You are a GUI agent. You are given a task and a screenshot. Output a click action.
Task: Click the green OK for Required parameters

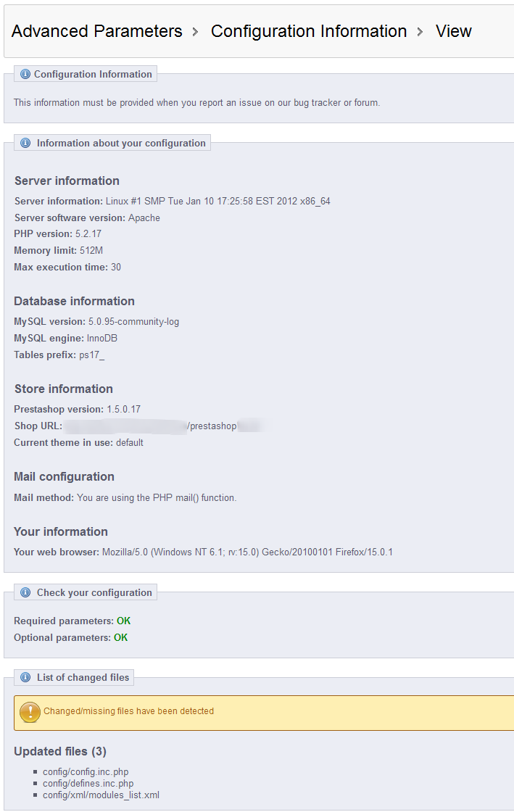[123, 621]
